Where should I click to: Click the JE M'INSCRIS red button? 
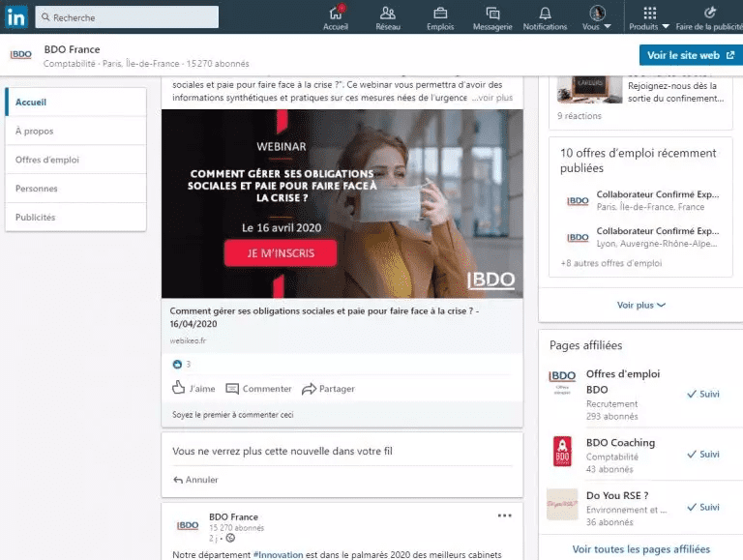click(x=281, y=253)
